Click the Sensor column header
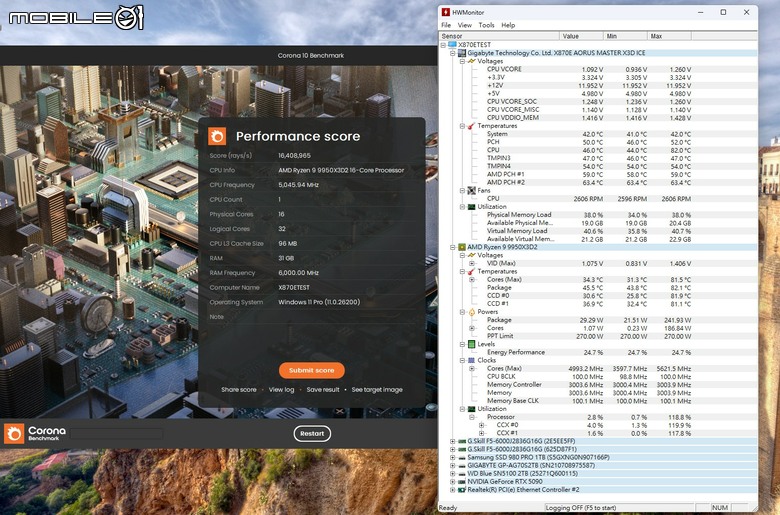Image resolution: width=780 pixels, height=515 pixels. pos(499,36)
